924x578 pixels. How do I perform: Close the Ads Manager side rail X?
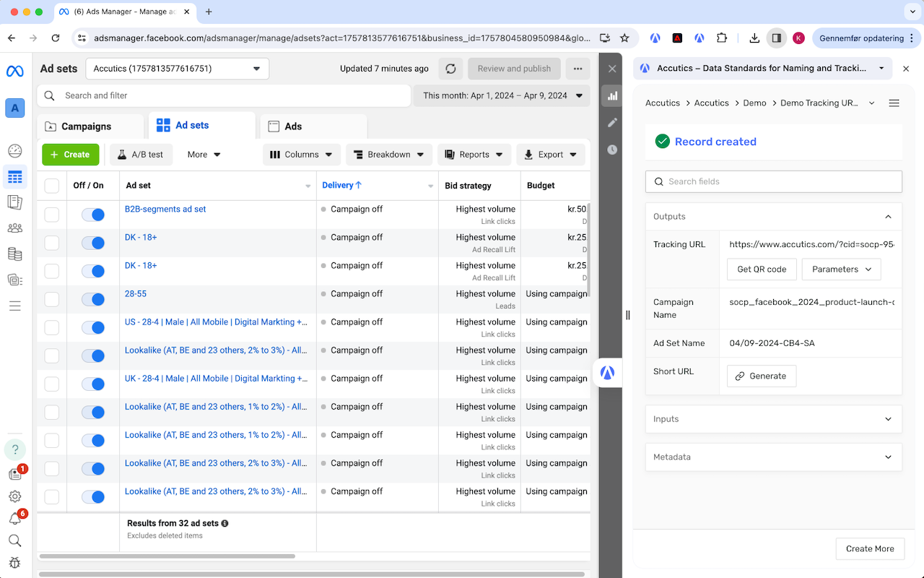(x=612, y=69)
